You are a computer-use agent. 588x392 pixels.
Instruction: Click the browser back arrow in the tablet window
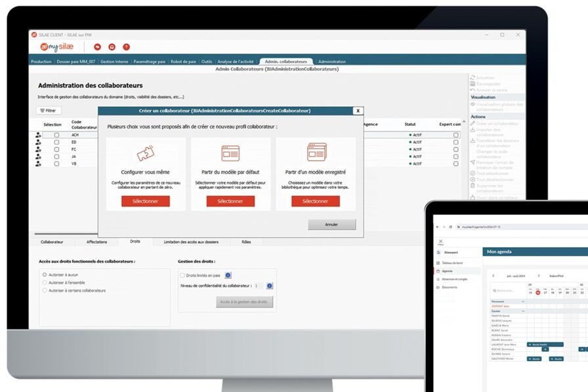pyautogui.click(x=437, y=227)
